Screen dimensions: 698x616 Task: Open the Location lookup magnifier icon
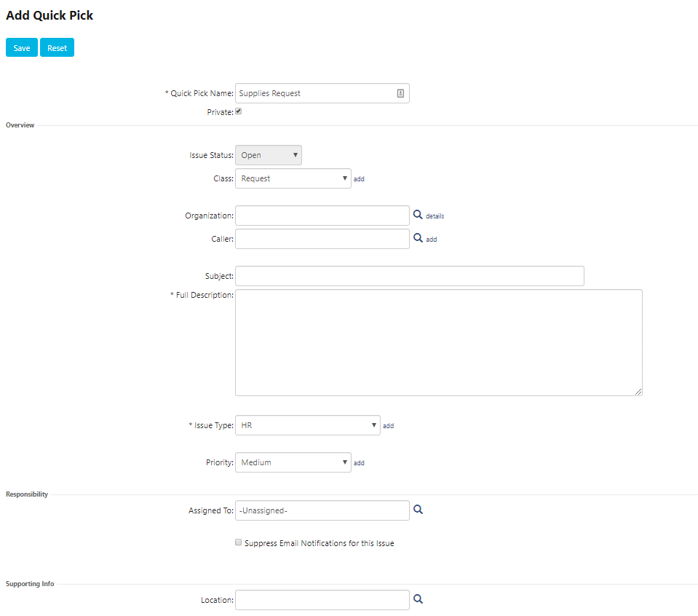point(418,599)
